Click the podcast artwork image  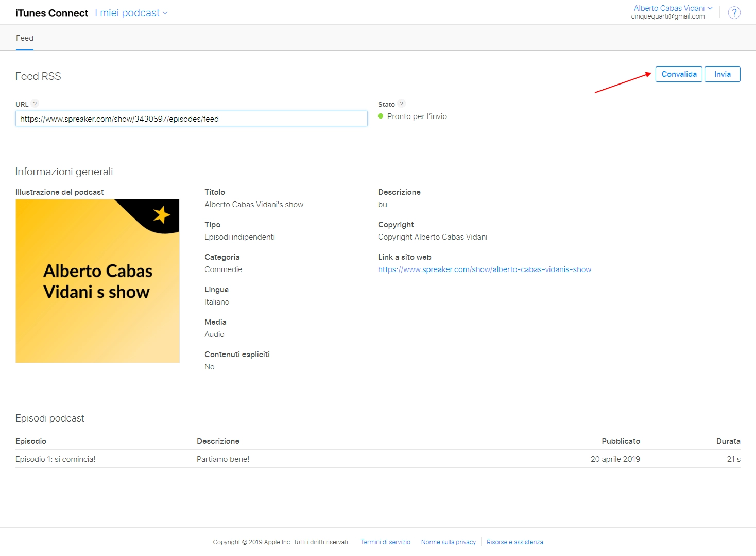click(x=98, y=281)
